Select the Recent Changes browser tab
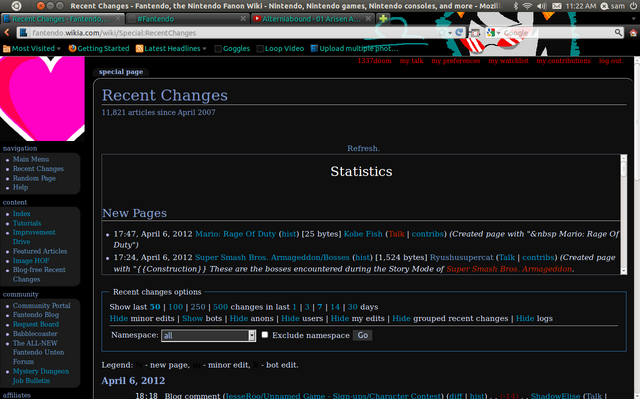 [62, 19]
